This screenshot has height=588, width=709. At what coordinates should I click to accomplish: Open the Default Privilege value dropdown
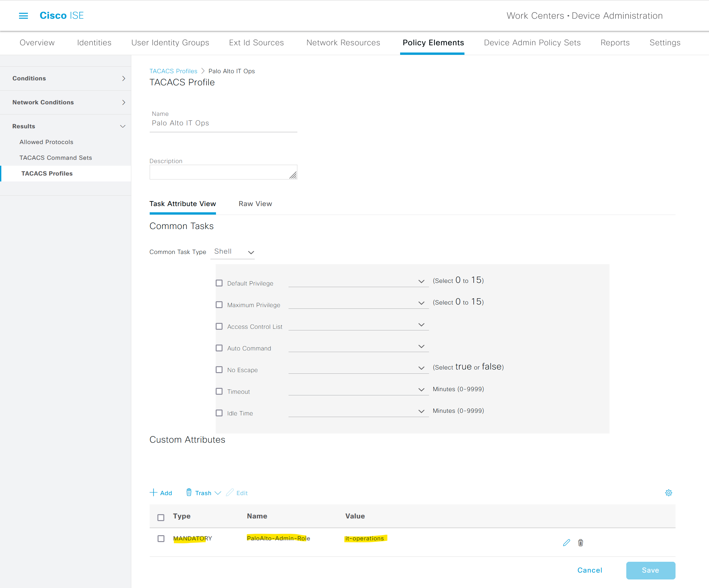click(x=358, y=281)
